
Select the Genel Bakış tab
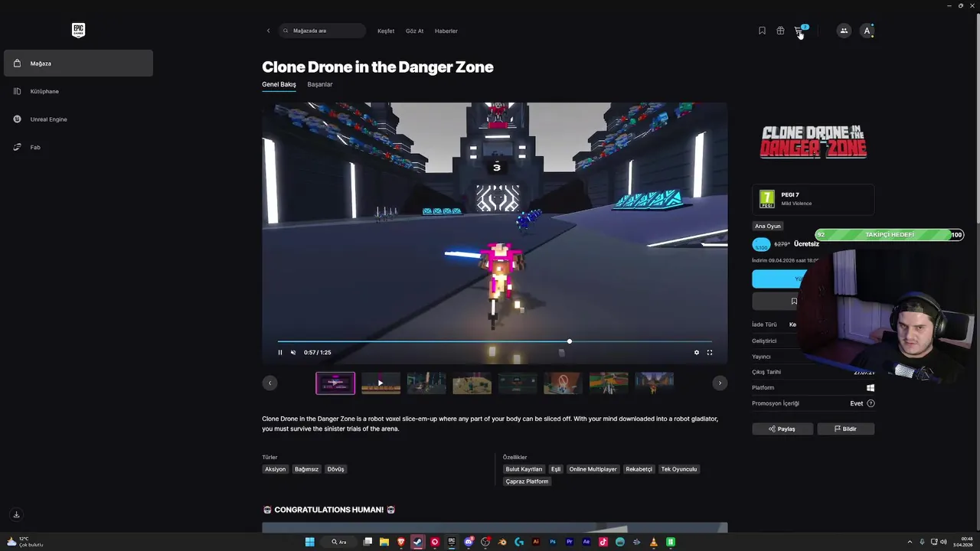[x=279, y=84]
